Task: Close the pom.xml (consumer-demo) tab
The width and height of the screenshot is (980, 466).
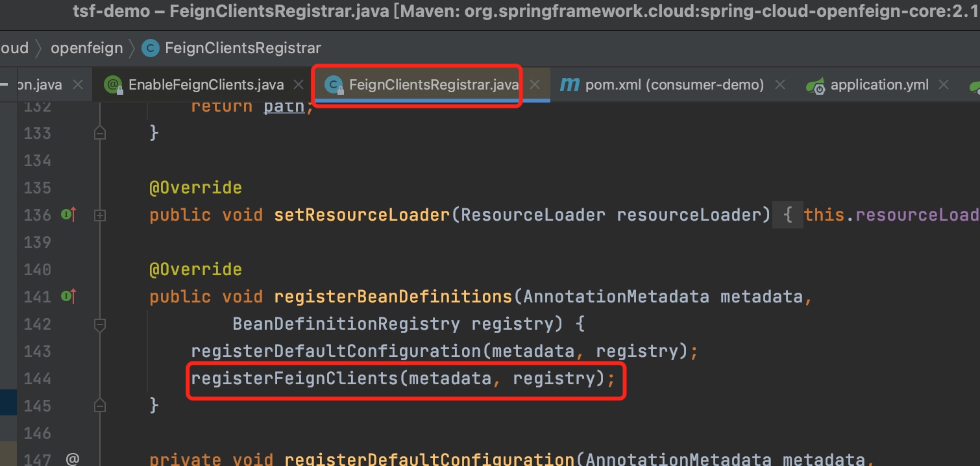Action: pos(780,85)
